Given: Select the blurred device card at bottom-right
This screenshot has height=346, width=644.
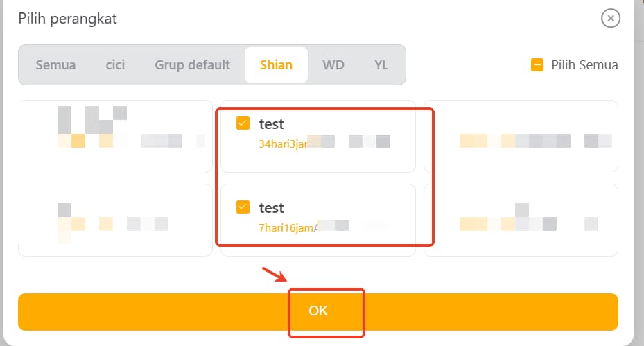Looking at the screenshot, I should 520,220.
